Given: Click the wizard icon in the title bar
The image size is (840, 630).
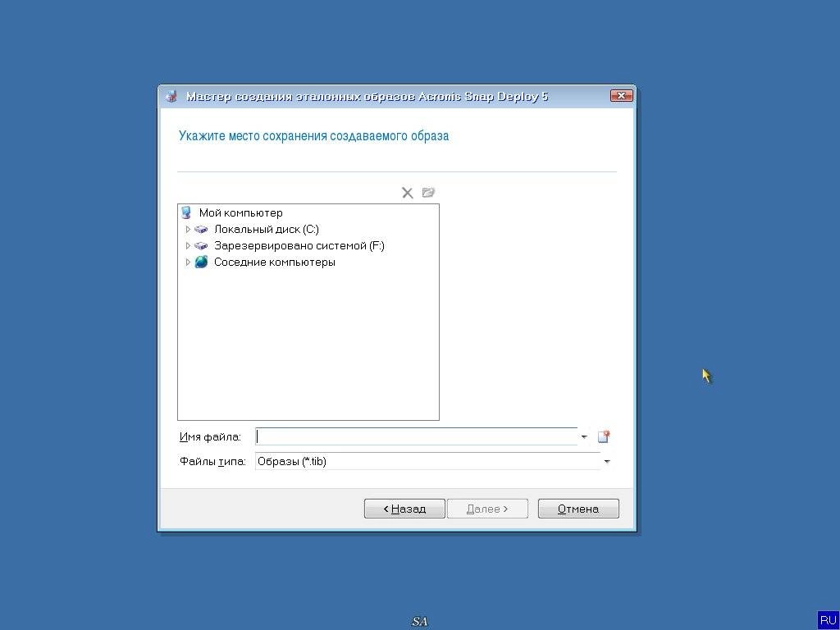Looking at the screenshot, I should pyautogui.click(x=171, y=97).
